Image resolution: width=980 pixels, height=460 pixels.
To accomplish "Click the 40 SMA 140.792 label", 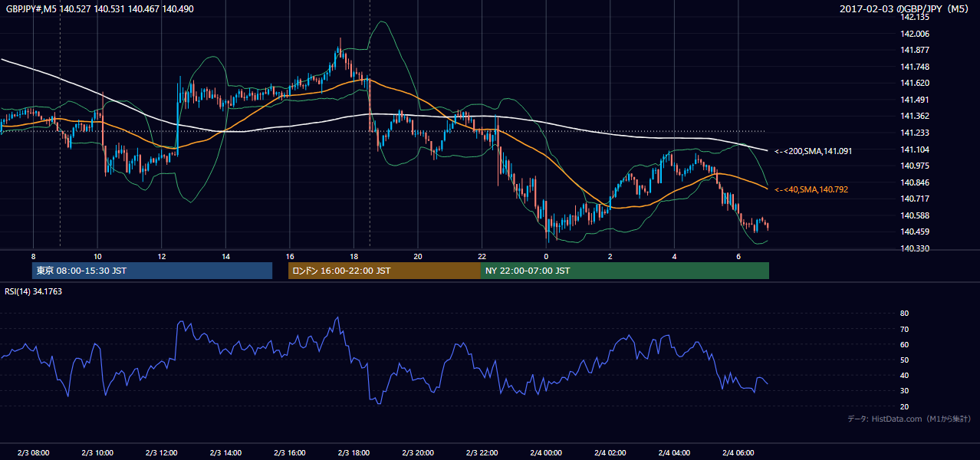I will (x=811, y=189).
